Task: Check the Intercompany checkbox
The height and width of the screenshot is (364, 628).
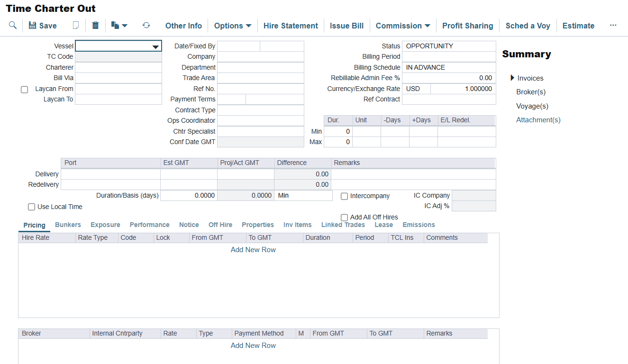Action: pyautogui.click(x=345, y=196)
